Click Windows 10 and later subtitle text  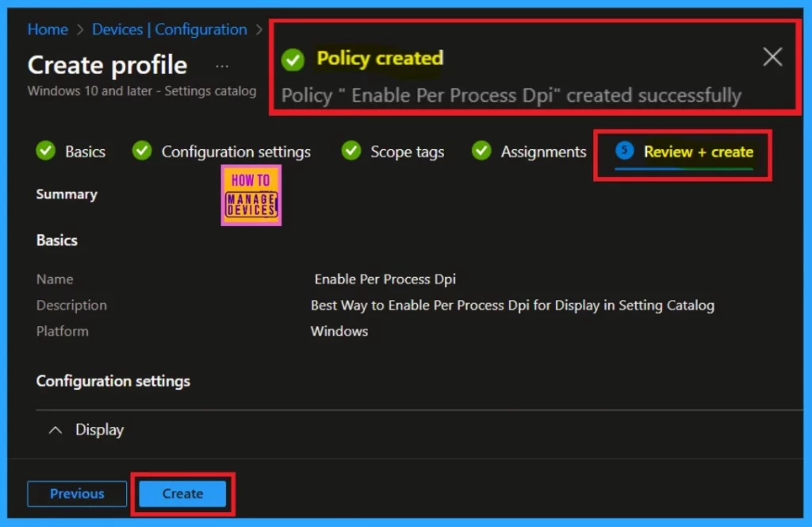pyautogui.click(x=142, y=90)
